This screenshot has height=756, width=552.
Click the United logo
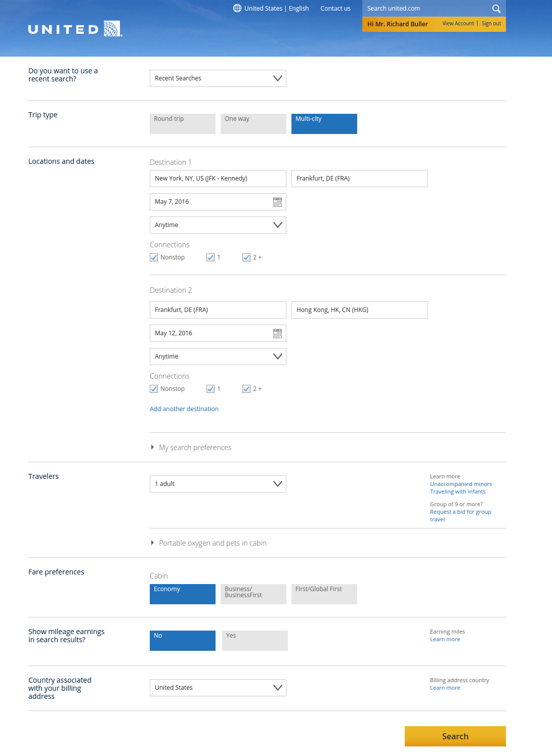tap(75, 29)
